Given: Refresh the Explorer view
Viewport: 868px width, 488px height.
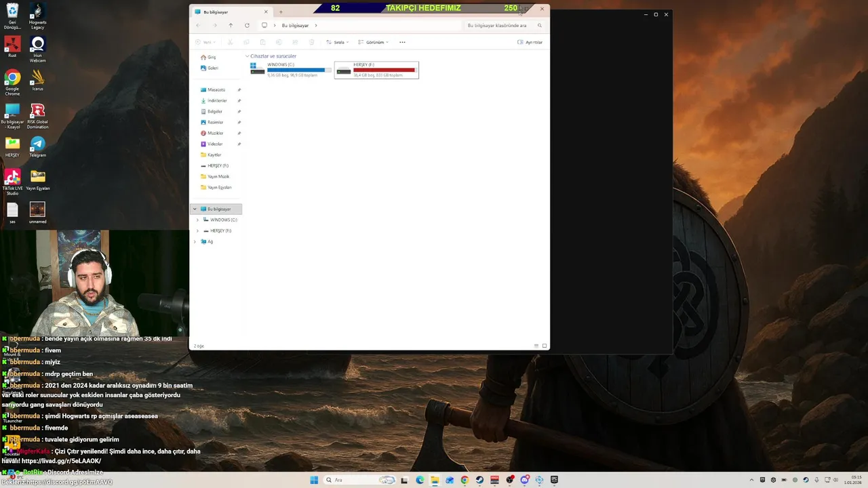Looking at the screenshot, I should (247, 25).
